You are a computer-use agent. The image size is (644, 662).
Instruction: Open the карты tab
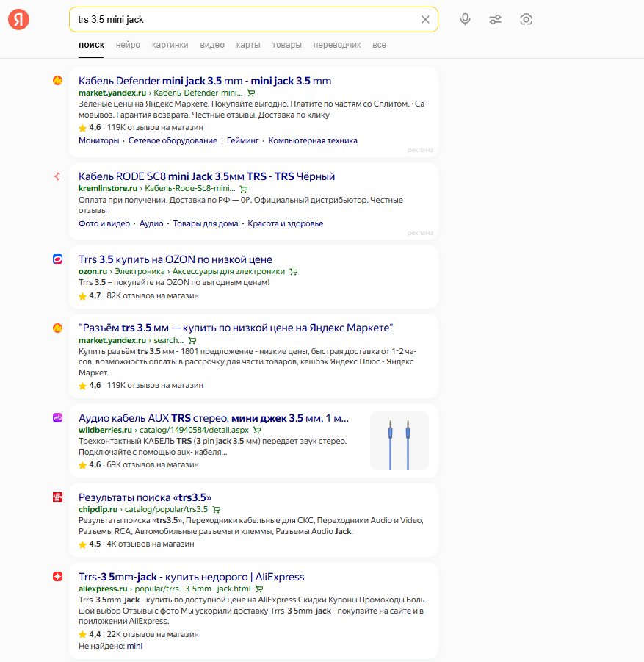[x=248, y=45]
